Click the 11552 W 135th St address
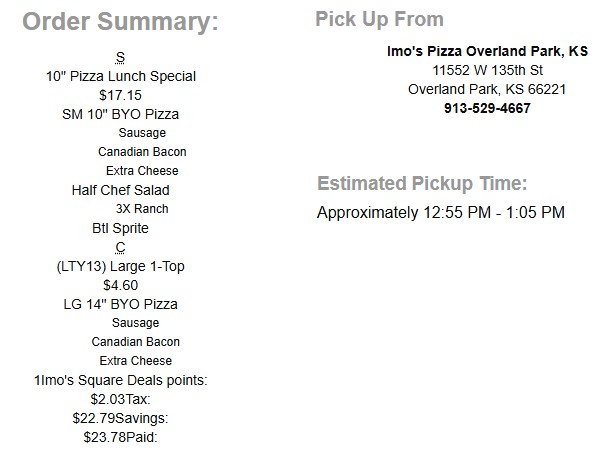 pos(487,70)
